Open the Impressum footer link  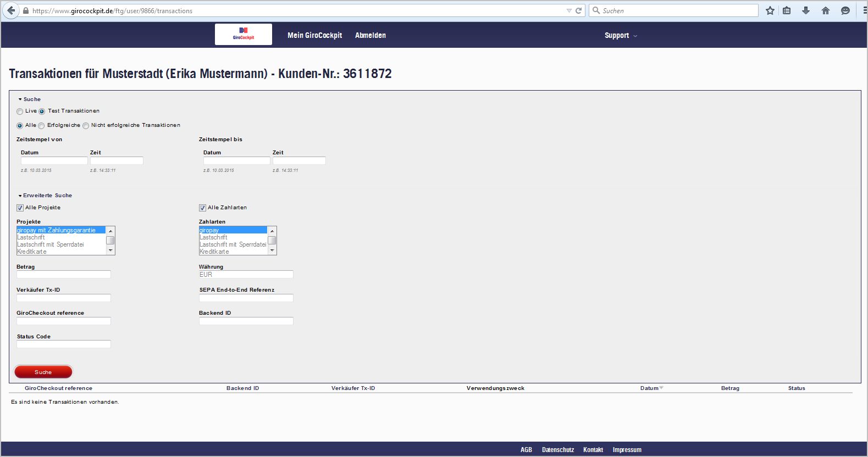(627, 449)
